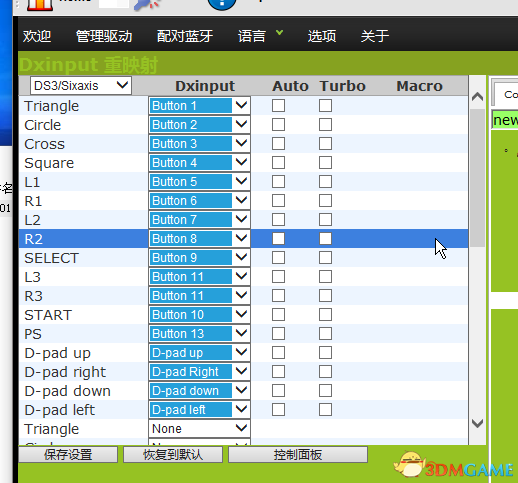This screenshot has height=483, width=518.
Task: Click the green 'new' field
Action: point(505,120)
